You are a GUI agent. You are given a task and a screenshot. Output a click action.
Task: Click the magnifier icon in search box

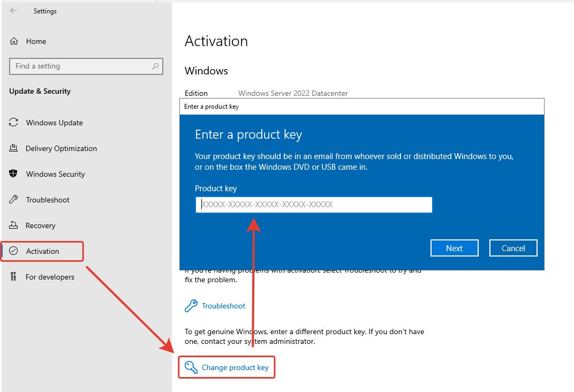point(155,66)
